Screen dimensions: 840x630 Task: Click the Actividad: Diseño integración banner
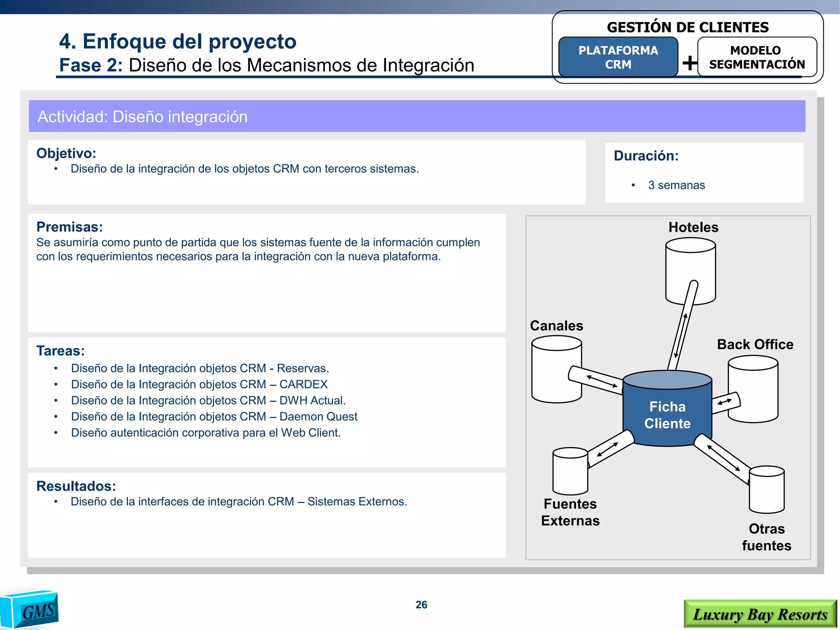(x=417, y=116)
